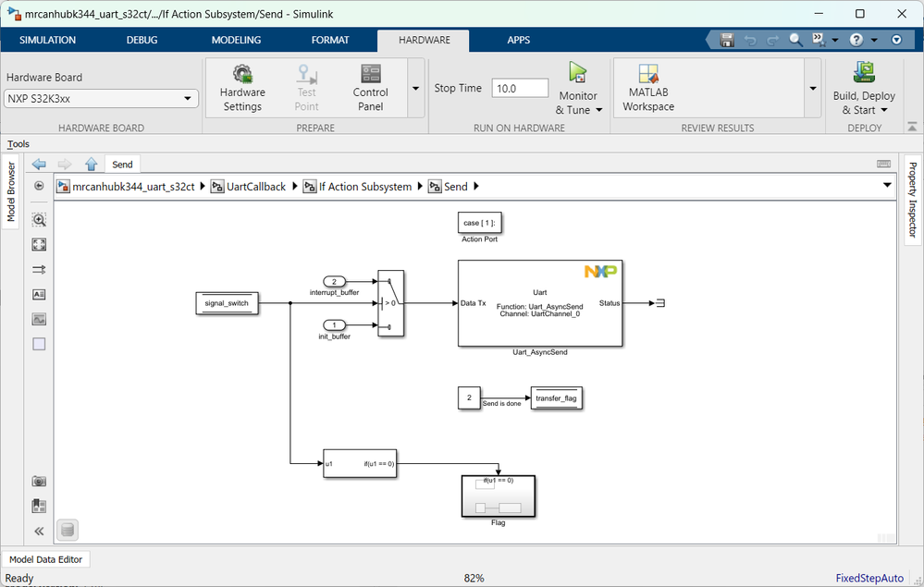Click the Redo arrow in quick access toolbar
Viewport: 924px width, 587px height.
coord(772,40)
